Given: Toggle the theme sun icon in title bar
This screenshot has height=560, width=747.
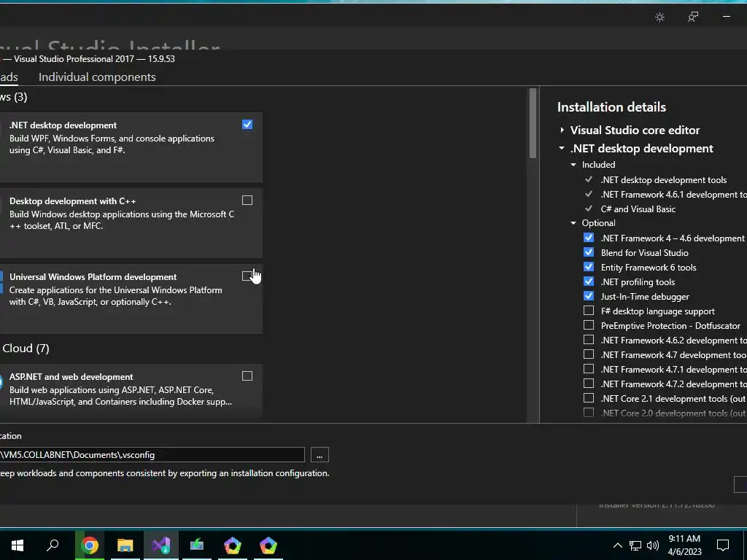Looking at the screenshot, I should coord(659,17).
